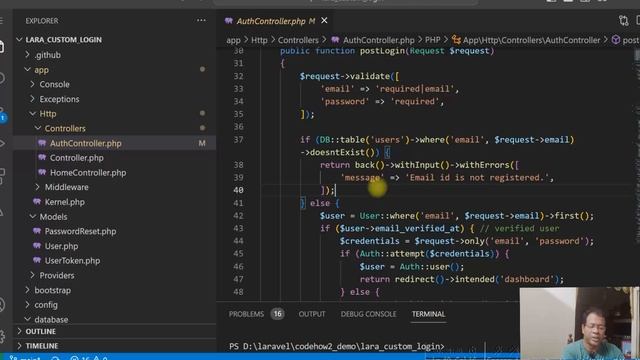Switch to the OUTPUT panel tab

(312, 314)
